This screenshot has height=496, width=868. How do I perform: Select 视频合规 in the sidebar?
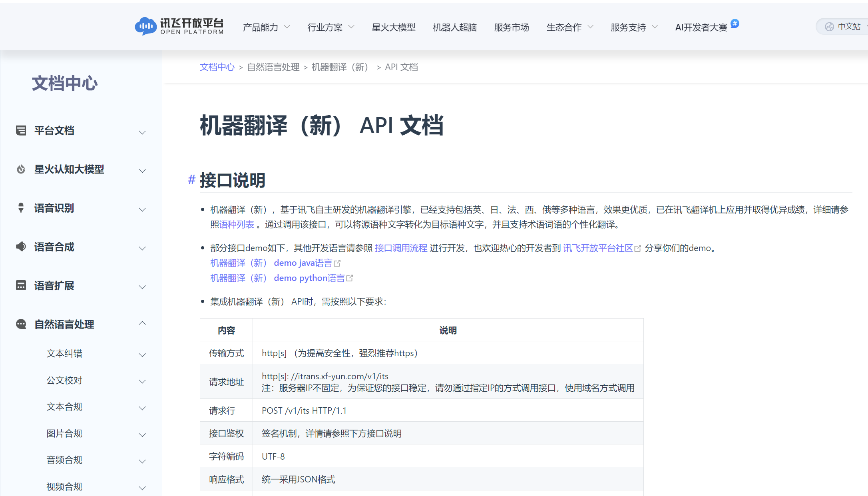64,486
